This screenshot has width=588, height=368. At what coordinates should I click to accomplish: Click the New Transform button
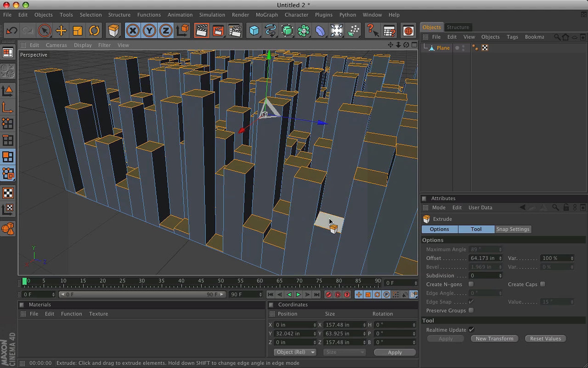tap(494, 339)
